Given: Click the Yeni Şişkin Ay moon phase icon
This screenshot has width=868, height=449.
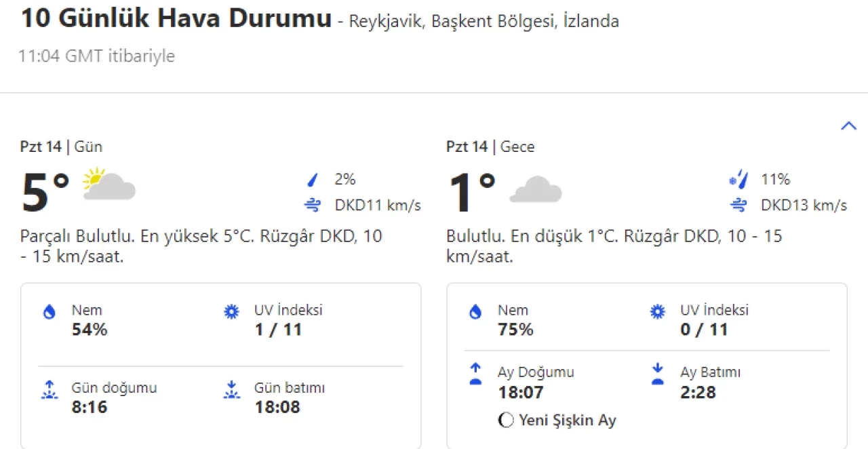Looking at the screenshot, I should [x=505, y=421].
